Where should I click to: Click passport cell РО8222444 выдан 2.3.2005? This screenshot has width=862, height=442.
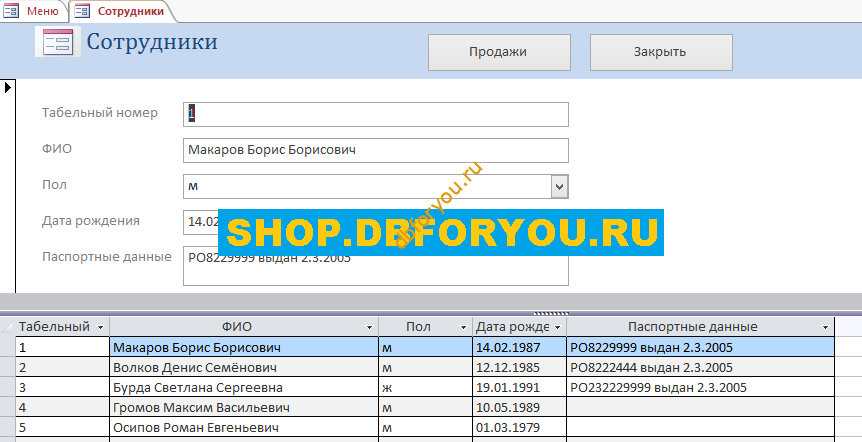(700, 367)
